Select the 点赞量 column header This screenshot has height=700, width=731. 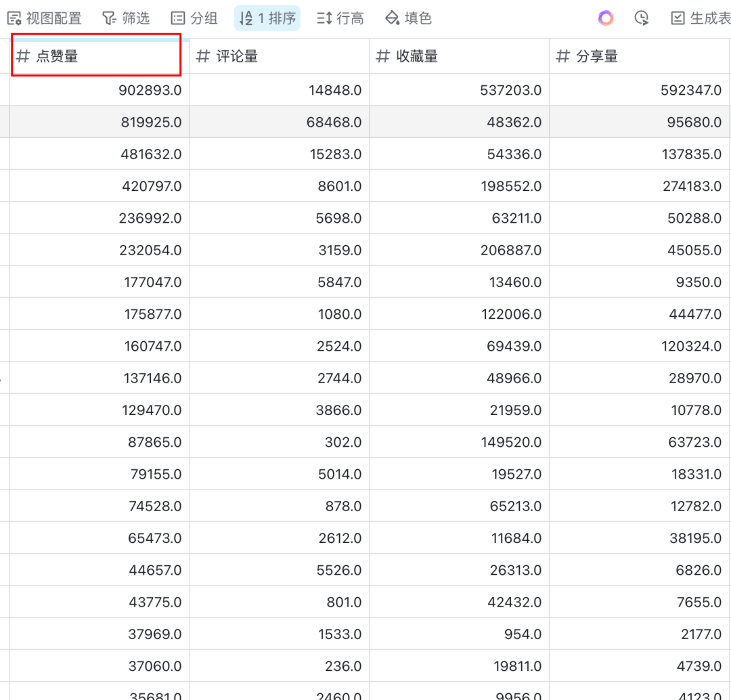[95, 56]
